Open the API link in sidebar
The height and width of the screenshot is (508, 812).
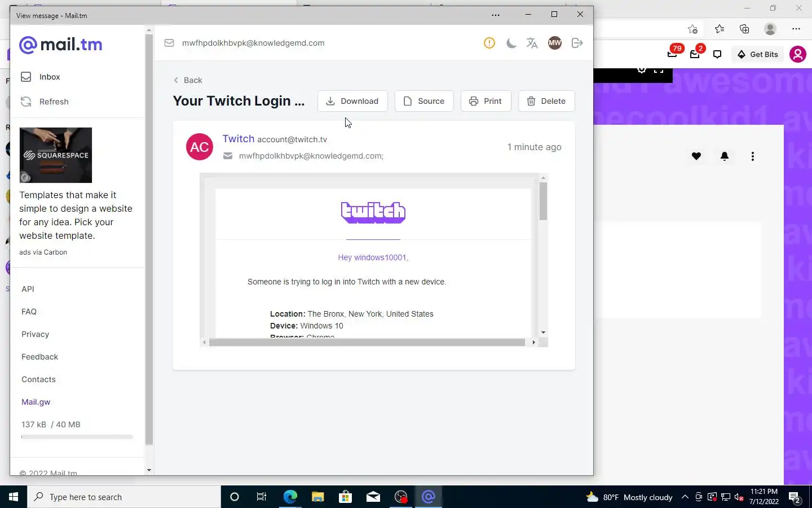[x=28, y=289]
